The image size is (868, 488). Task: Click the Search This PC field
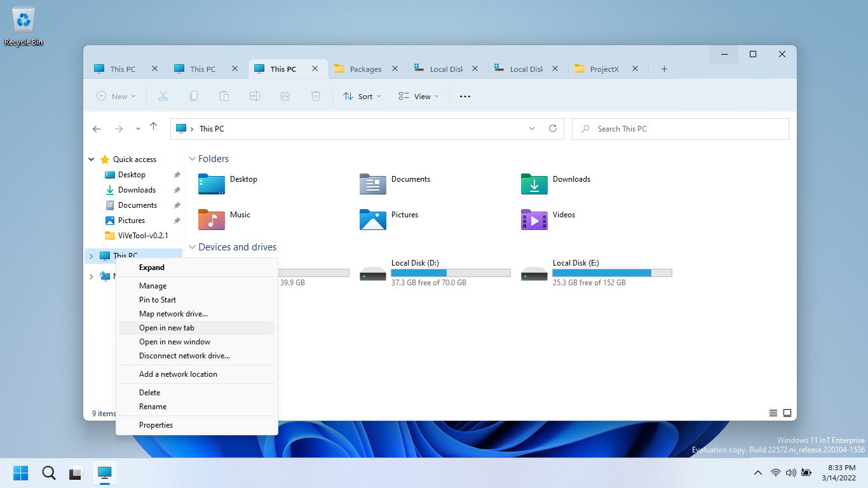(681, 128)
